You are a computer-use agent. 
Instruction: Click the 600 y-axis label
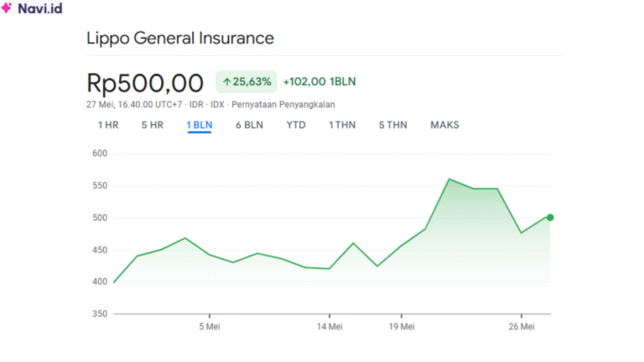point(100,153)
